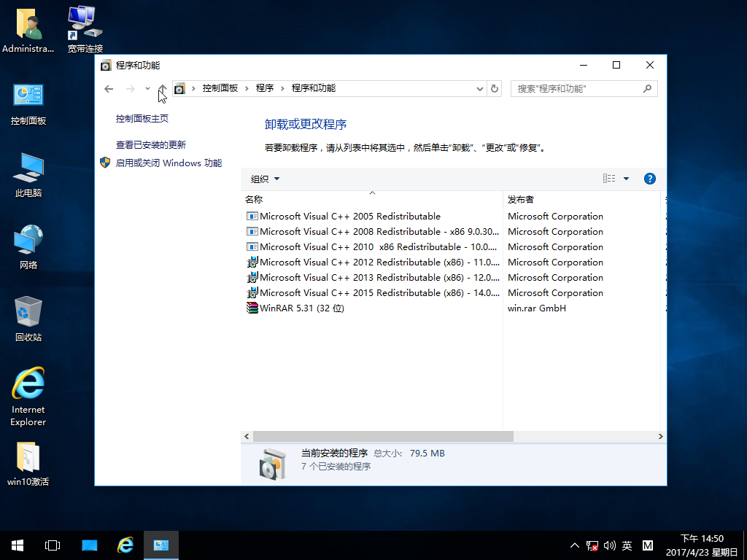
Task: Open Task View on taskbar
Action: 53,545
